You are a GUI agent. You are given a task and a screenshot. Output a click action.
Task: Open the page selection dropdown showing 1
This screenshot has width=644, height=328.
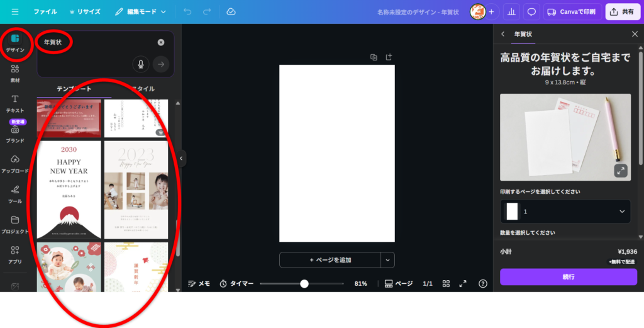pos(565,212)
